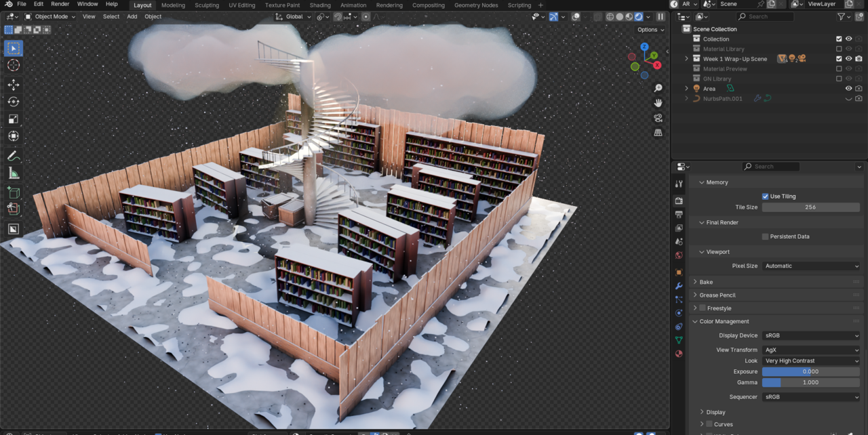The width and height of the screenshot is (868, 435).
Task: Hide the Area light eye icon
Action: [x=848, y=89]
